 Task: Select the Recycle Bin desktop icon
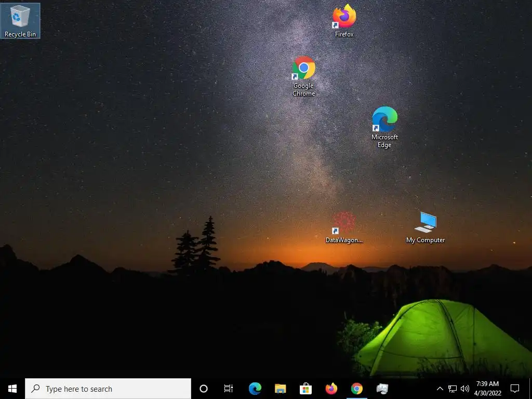point(20,21)
